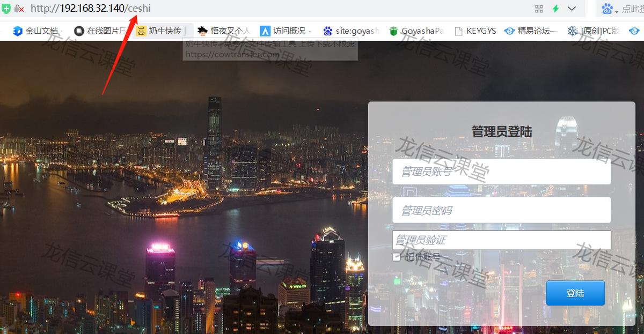
Task: Click the green shield plus icon
Action: point(6,9)
